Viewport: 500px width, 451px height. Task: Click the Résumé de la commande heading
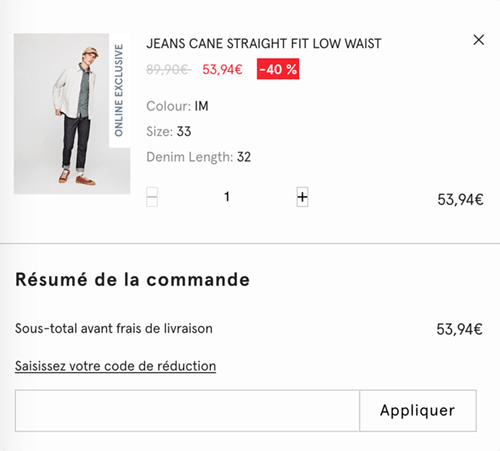(133, 279)
